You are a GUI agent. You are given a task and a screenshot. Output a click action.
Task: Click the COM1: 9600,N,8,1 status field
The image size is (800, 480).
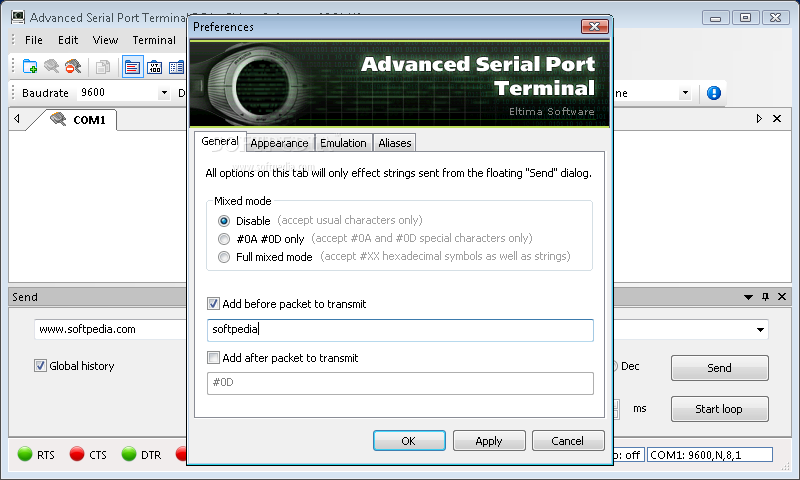(x=710, y=454)
